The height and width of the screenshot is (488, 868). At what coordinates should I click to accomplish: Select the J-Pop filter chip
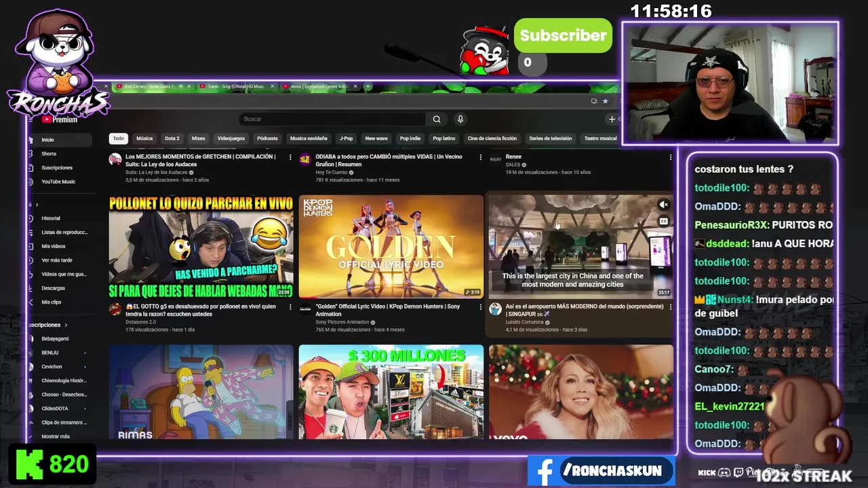tap(347, 138)
